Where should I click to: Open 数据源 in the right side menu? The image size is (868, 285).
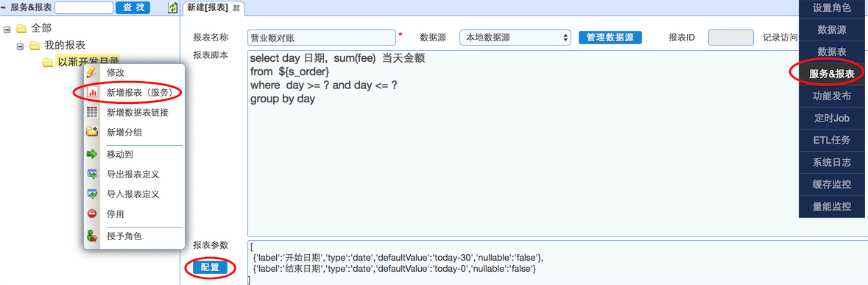click(832, 30)
